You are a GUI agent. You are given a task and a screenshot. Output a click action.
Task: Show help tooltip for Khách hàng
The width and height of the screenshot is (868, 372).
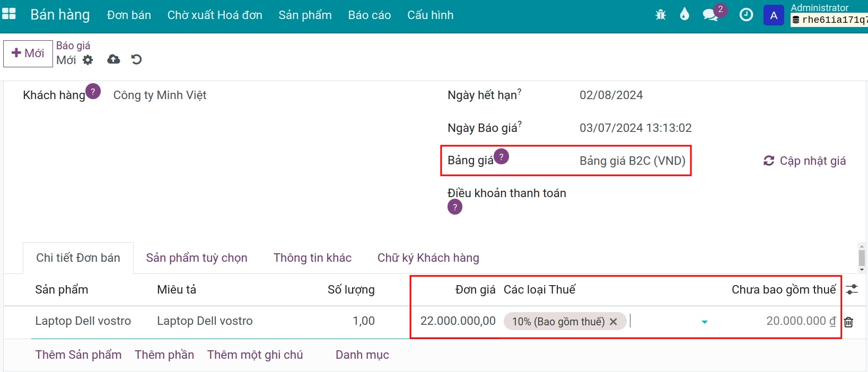click(x=93, y=92)
